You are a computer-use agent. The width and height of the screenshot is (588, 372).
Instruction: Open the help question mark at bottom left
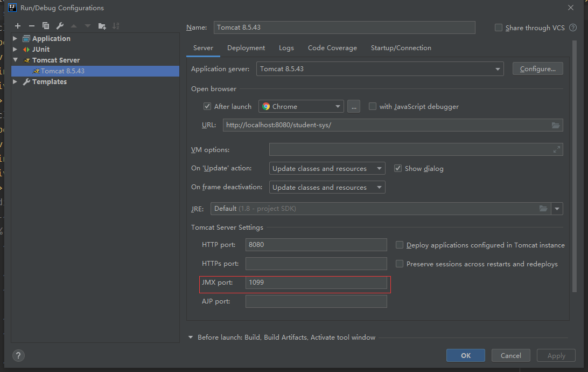(x=18, y=355)
